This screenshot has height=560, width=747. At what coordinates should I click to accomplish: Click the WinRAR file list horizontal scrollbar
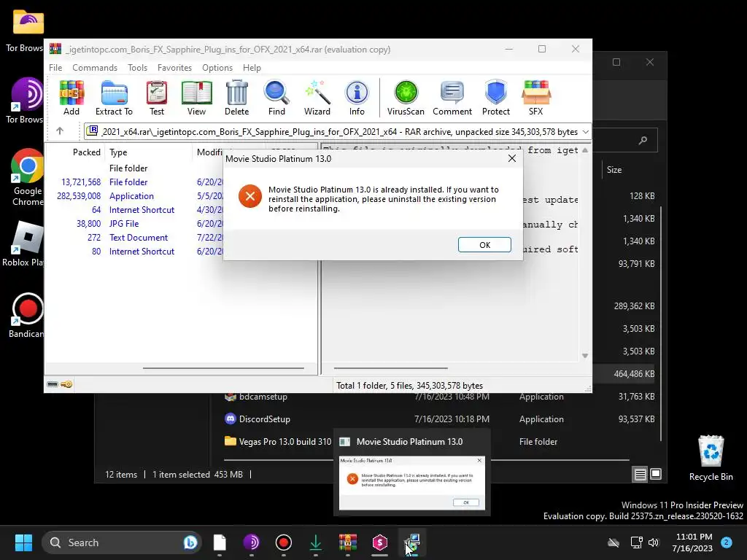tap(223, 367)
